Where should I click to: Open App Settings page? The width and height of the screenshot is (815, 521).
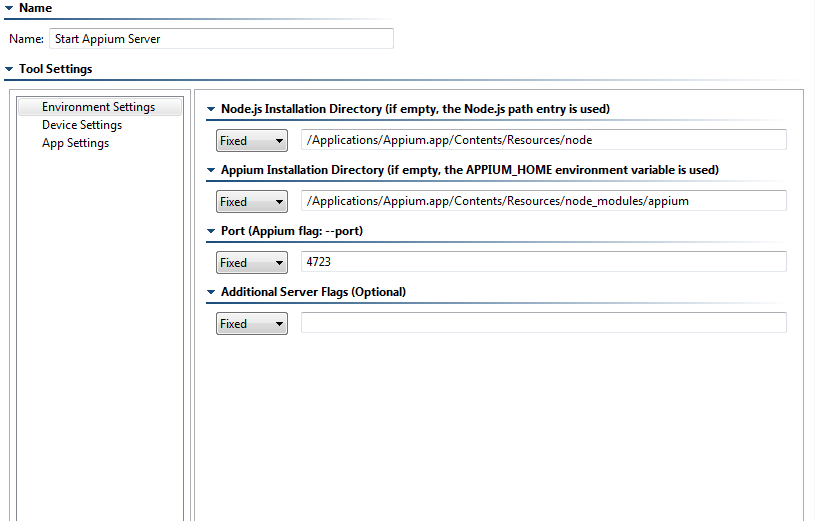tap(75, 144)
